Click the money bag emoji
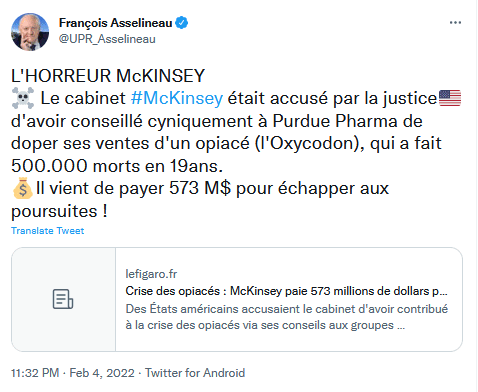The image size is (478, 392). pos(22,188)
